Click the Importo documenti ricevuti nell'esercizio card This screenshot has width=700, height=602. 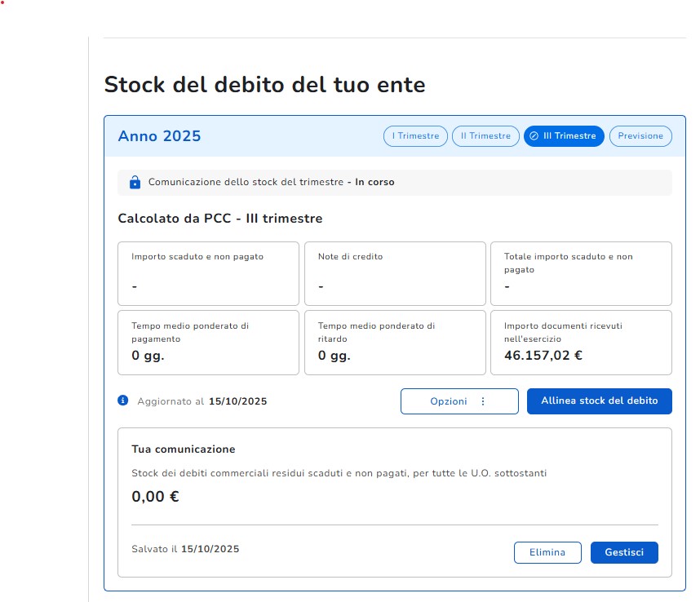(x=581, y=342)
